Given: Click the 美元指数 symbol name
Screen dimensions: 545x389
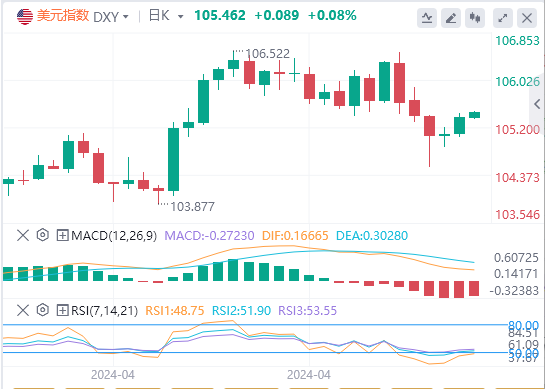Looking at the screenshot, I should pos(63,16).
